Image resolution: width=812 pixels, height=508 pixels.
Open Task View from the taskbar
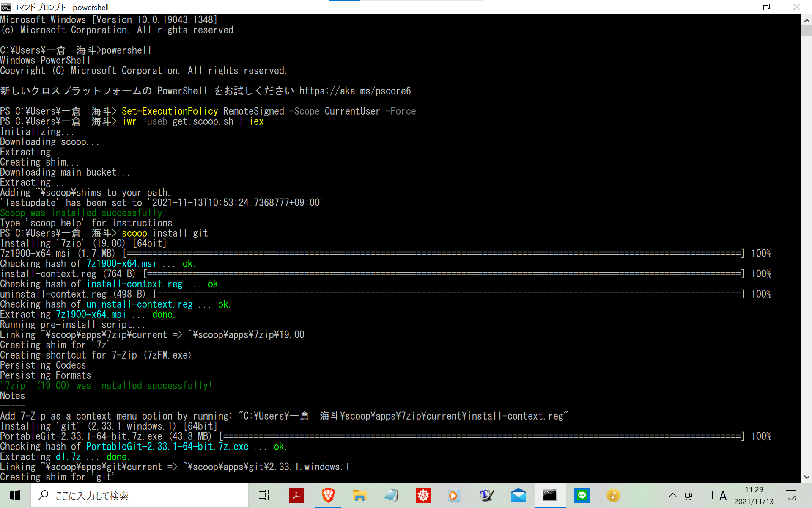point(264,495)
